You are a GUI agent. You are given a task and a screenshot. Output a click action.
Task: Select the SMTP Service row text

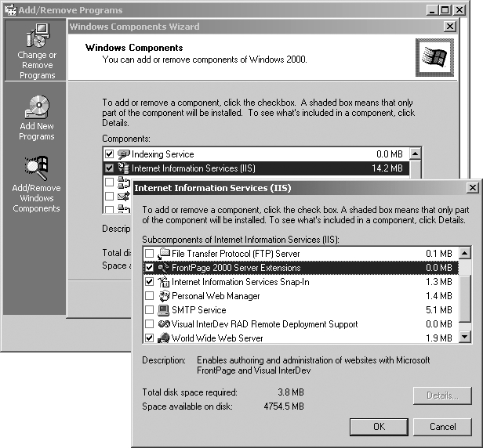click(x=199, y=310)
